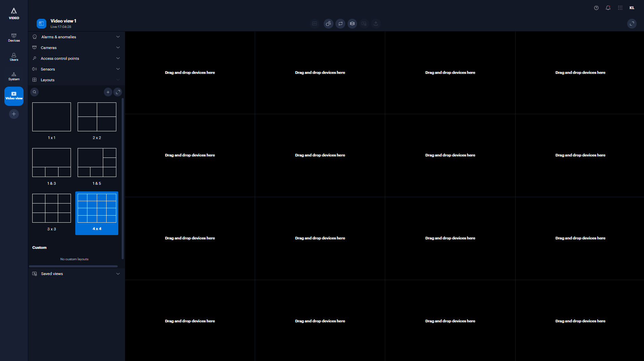Open the apps grid menu
Screen dimensions: 644x361
620,8
